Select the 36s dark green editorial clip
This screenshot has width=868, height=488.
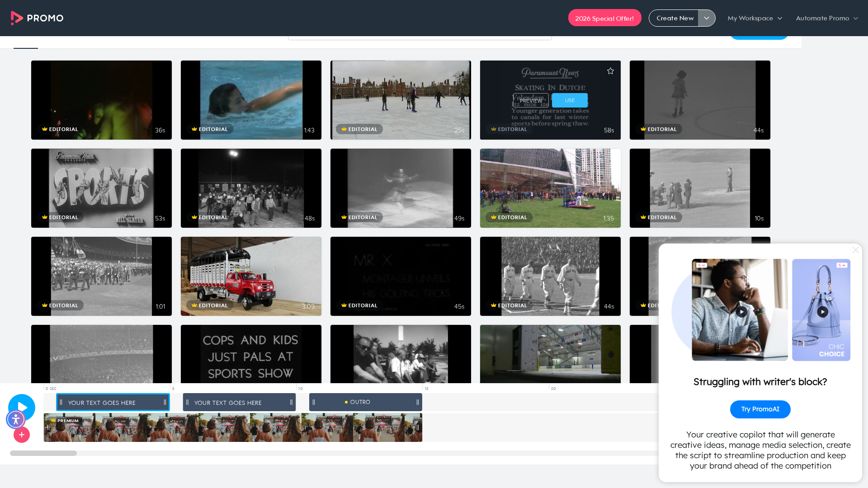[x=101, y=100]
